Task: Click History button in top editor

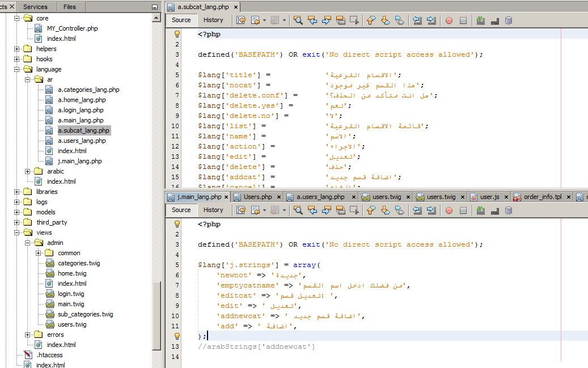Action: [213, 20]
